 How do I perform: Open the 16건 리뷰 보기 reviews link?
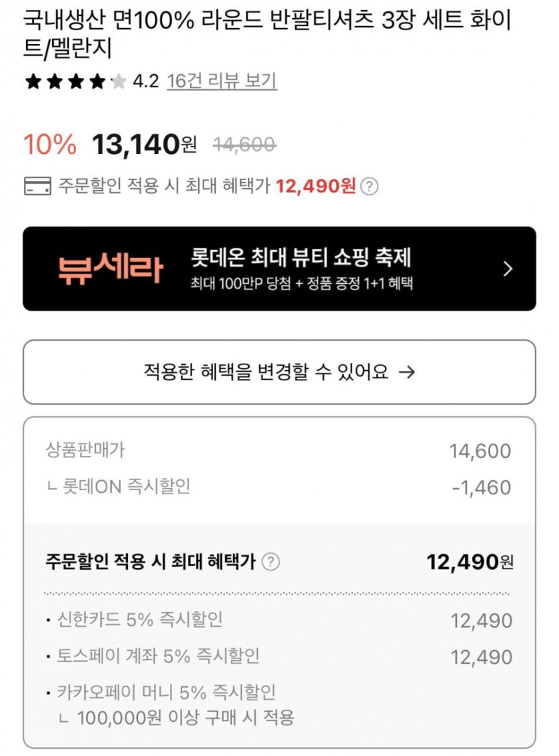[222, 82]
